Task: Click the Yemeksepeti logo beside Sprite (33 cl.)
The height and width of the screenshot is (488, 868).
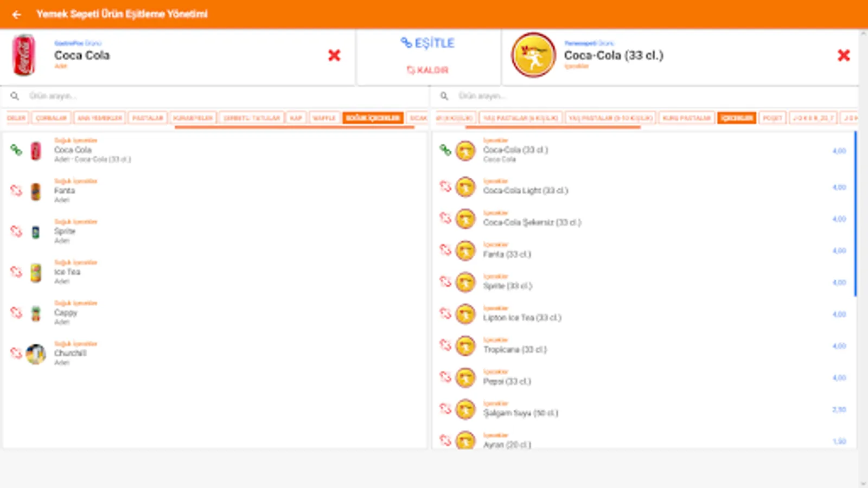Action: point(465,282)
